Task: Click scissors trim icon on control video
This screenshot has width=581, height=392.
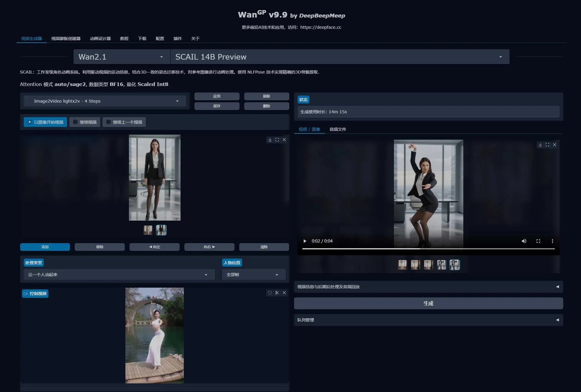Action: pyautogui.click(x=277, y=293)
